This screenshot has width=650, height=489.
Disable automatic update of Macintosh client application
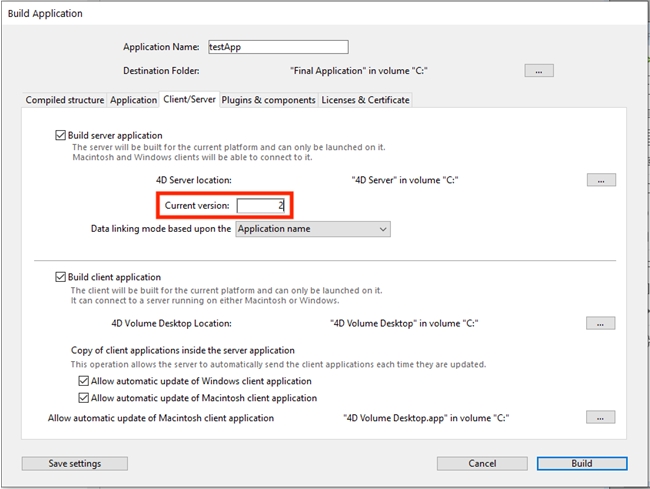pyautogui.click(x=84, y=398)
